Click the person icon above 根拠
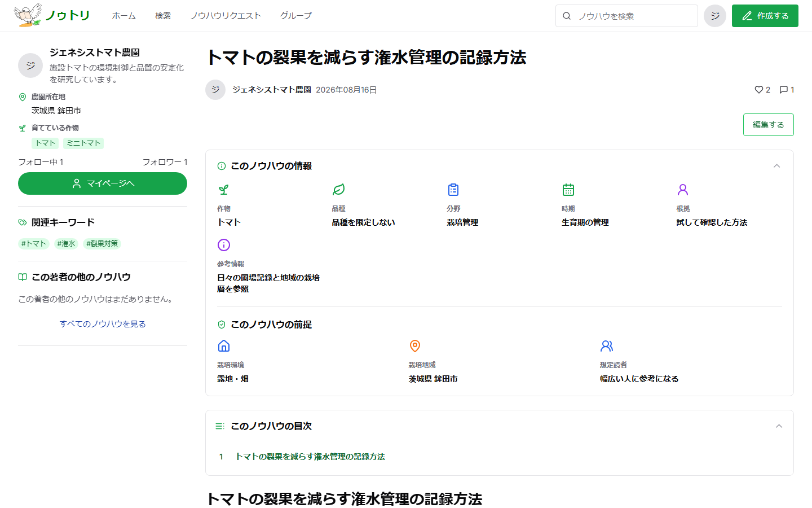 pyautogui.click(x=683, y=190)
